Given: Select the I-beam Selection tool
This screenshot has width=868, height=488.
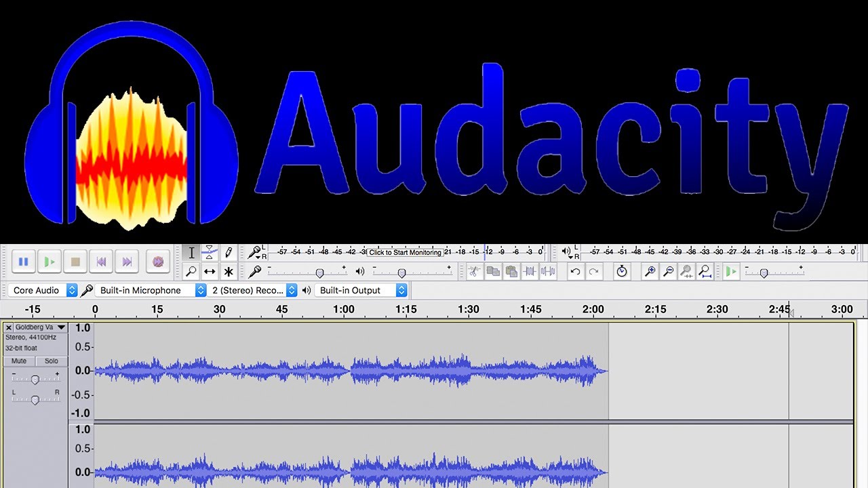Looking at the screenshot, I should click(191, 253).
